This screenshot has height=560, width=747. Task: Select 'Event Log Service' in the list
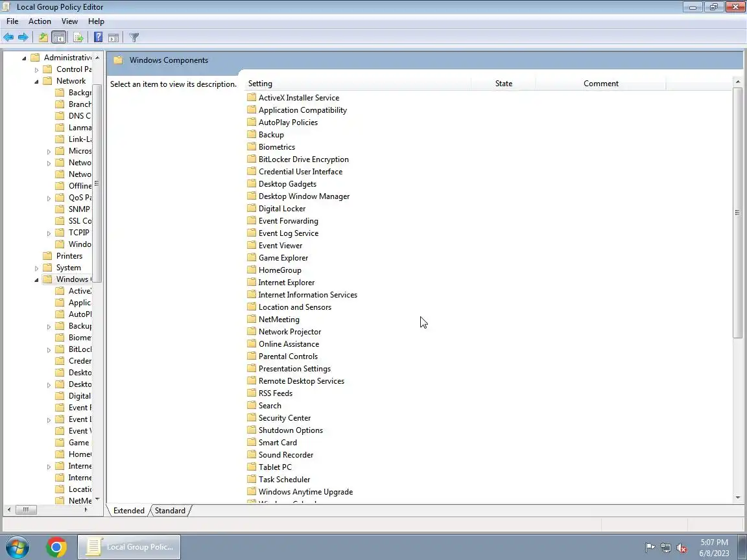coord(288,233)
